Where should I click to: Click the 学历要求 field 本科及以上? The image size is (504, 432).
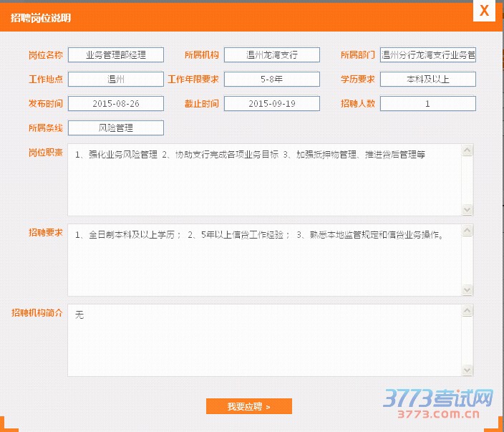pyautogui.click(x=427, y=79)
